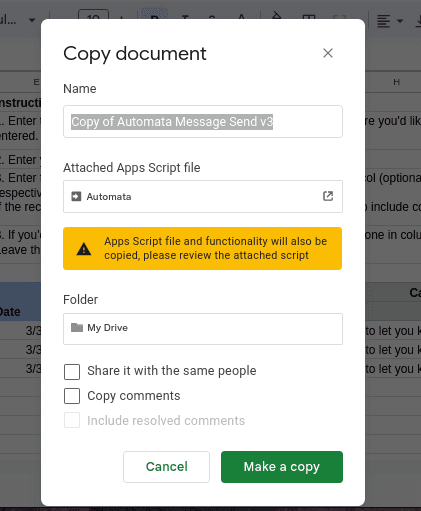The height and width of the screenshot is (511, 421).
Task: Click the document Name input field
Action: [203, 122]
